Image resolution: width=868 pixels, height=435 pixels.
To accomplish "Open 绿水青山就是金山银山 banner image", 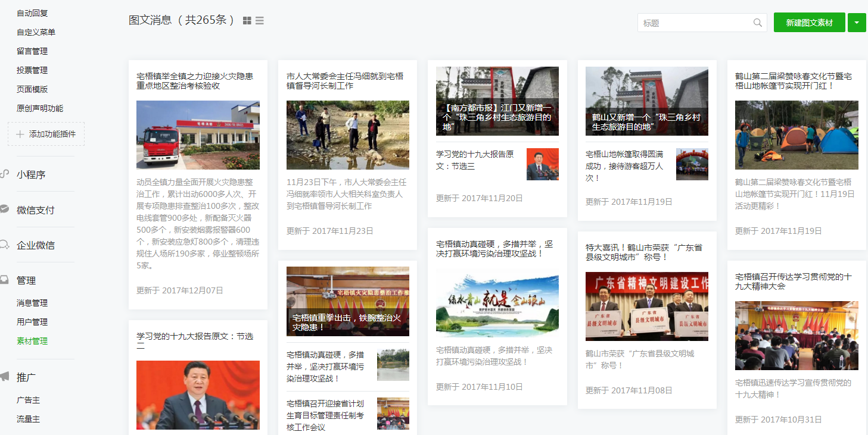I will coord(497,303).
